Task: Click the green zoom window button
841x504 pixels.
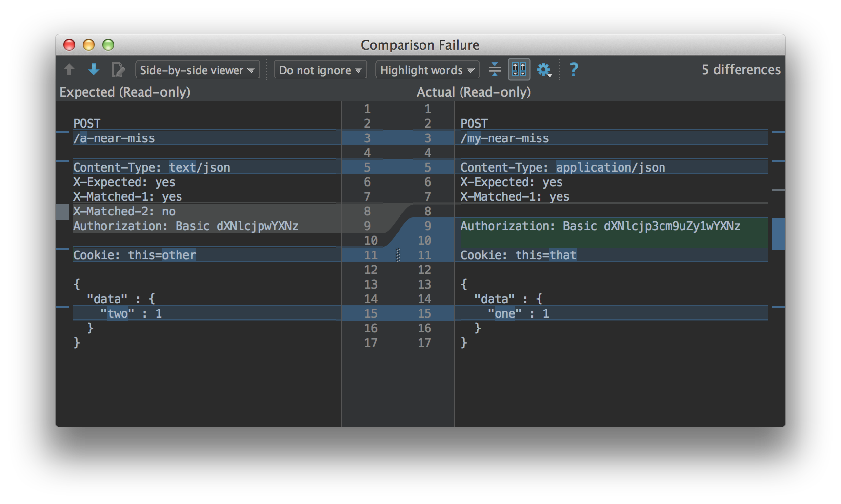Action: (x=108, y=45)
